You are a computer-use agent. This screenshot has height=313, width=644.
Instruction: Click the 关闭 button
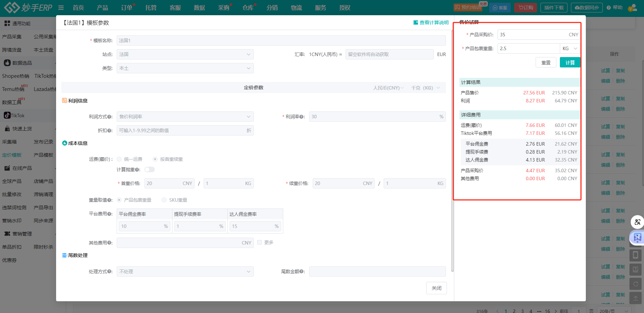coord(437,288)
